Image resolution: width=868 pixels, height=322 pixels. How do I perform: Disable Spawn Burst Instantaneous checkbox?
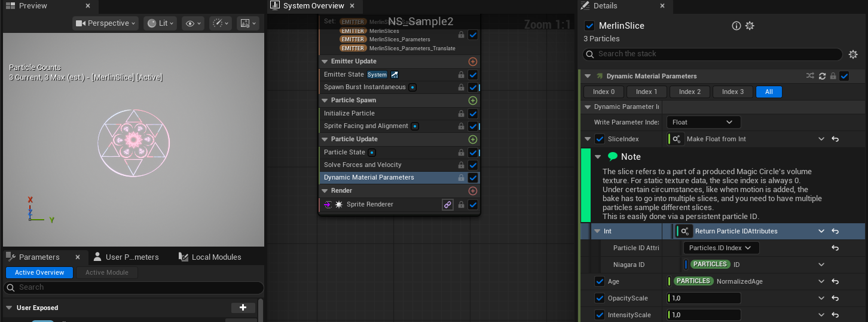[x=473, y=87]
